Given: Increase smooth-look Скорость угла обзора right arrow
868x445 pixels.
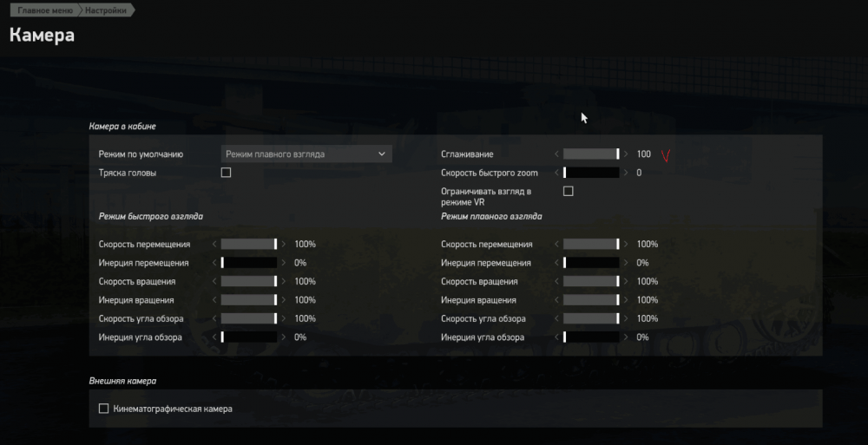Looking at the screenshot, I should coord(626,318).
